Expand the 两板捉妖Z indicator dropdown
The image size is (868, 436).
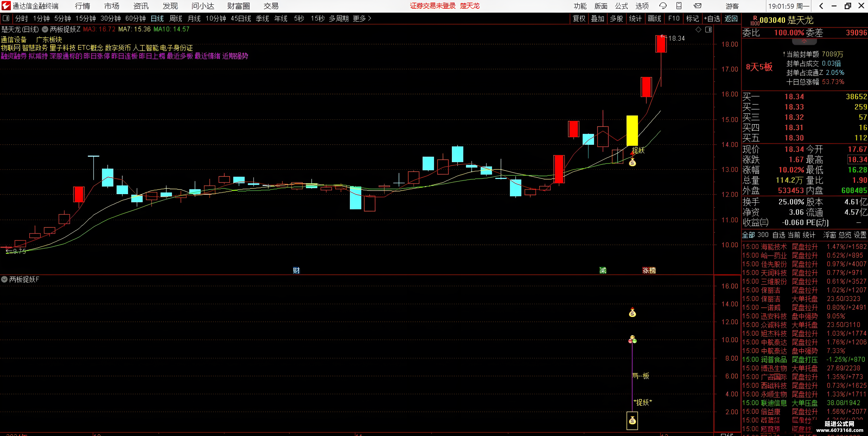(45, 29)
